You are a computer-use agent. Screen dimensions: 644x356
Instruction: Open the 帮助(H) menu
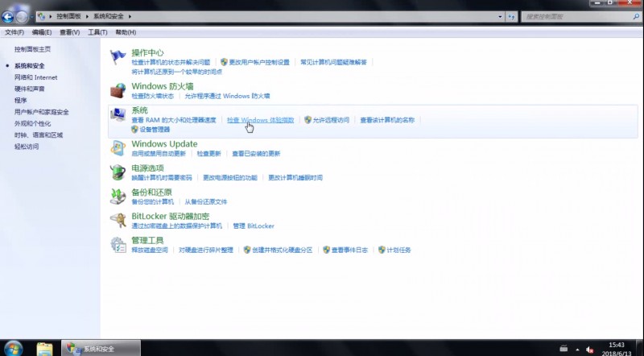click(126, 32)
